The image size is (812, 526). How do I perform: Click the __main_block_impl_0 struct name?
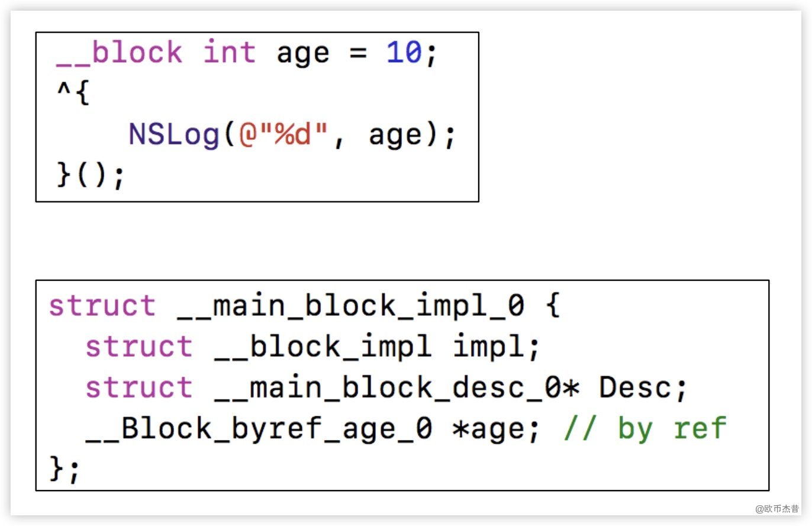(350, 307)
